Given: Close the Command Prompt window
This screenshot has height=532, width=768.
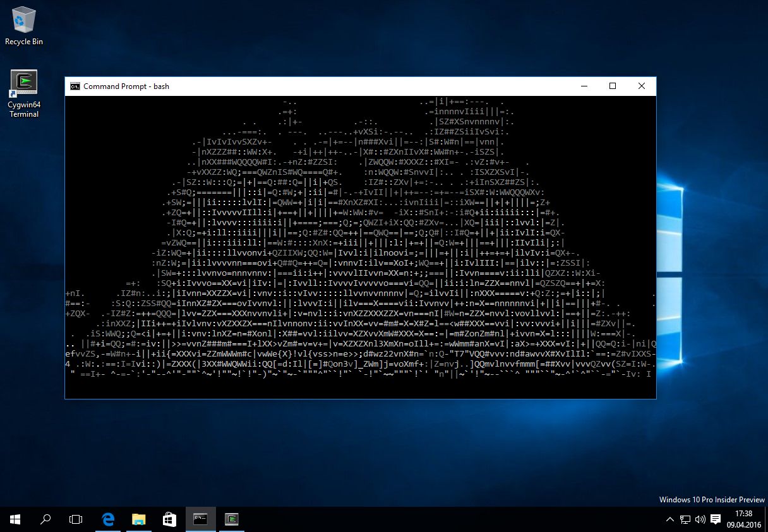Looking at the screenshot, I should (642, 86).
